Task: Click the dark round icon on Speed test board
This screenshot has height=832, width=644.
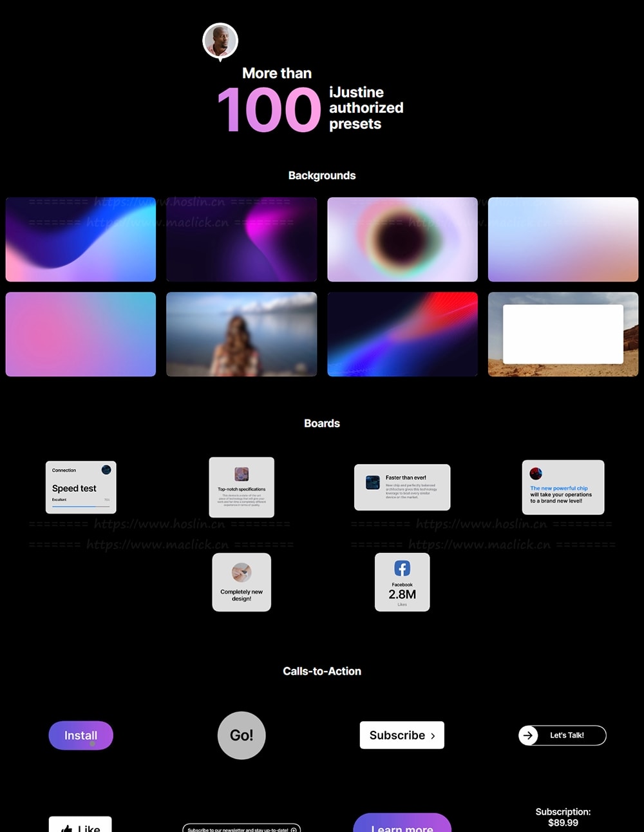Action: [x=106, y=470]
